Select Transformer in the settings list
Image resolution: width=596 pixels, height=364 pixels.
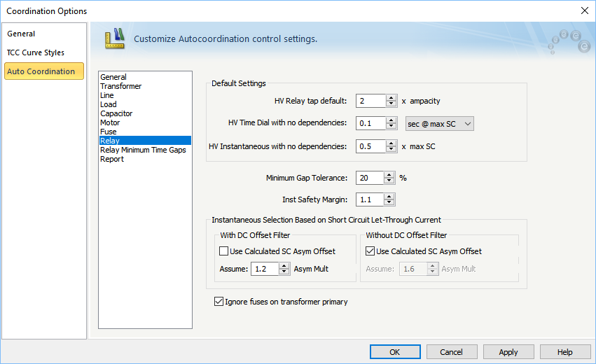pos(120,86)
